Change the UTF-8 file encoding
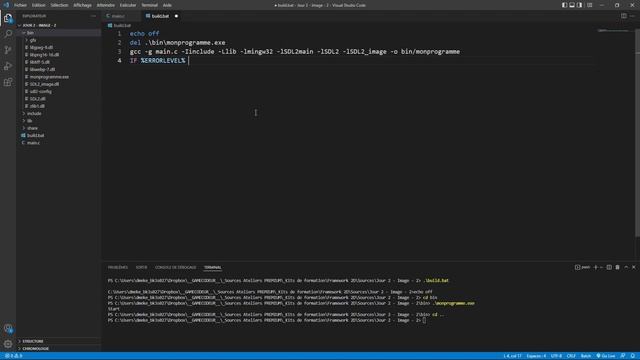This screenshot has width=640, height=360. 556,356
